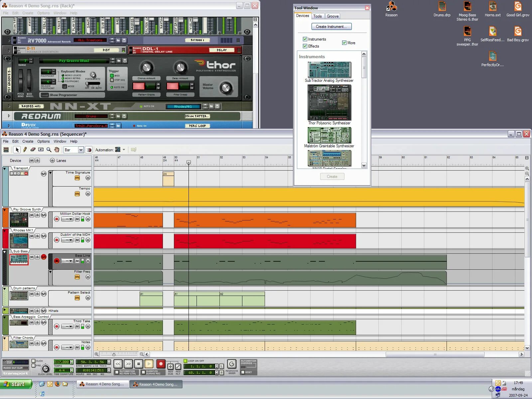Select the Selection arrow tool

pos(17,150)
